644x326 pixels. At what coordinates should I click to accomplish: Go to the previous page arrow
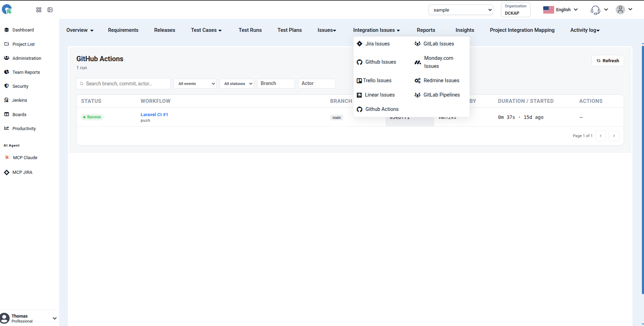tap(601, 136)
